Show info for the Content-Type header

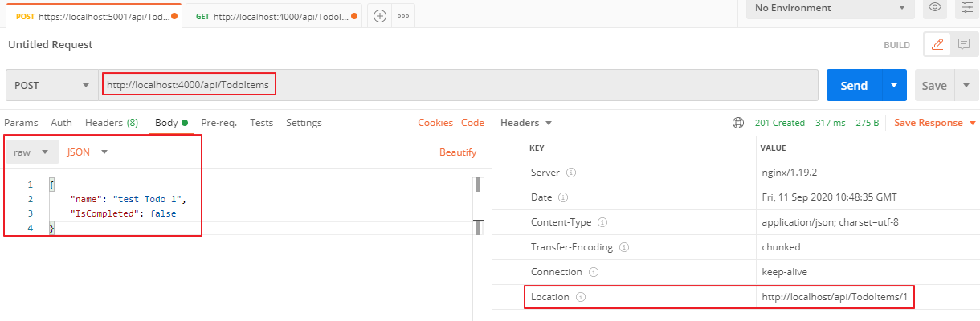tap(602, 222)
